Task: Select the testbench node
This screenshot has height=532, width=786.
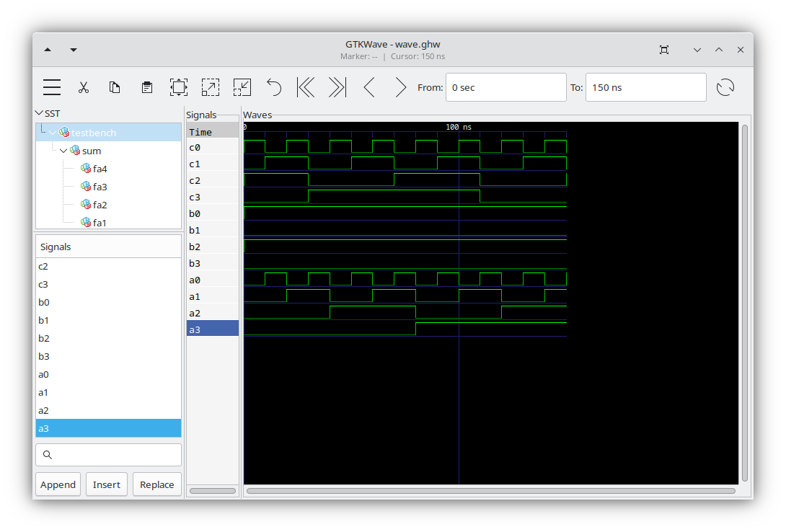Action: coord(92,133)
